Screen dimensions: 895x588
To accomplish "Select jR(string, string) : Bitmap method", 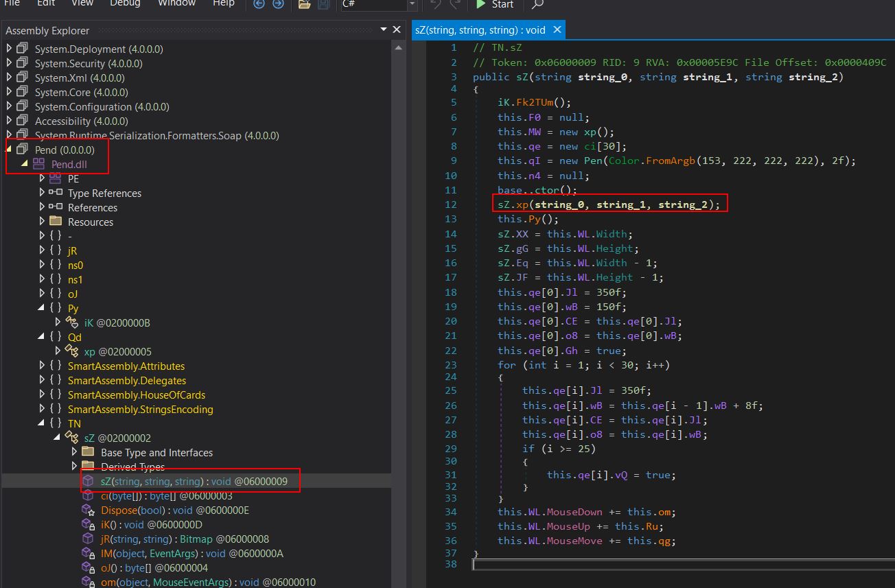I will coord(185,539).
